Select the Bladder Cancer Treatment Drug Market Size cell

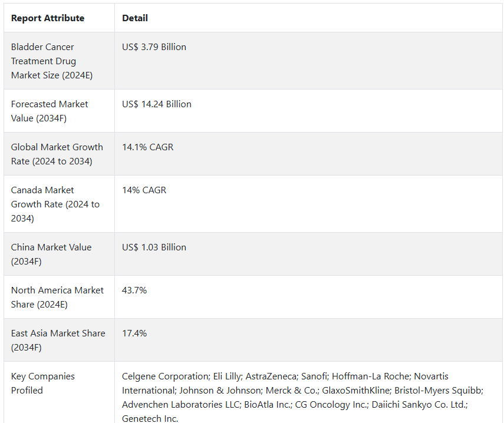click(x=59, y=61)
